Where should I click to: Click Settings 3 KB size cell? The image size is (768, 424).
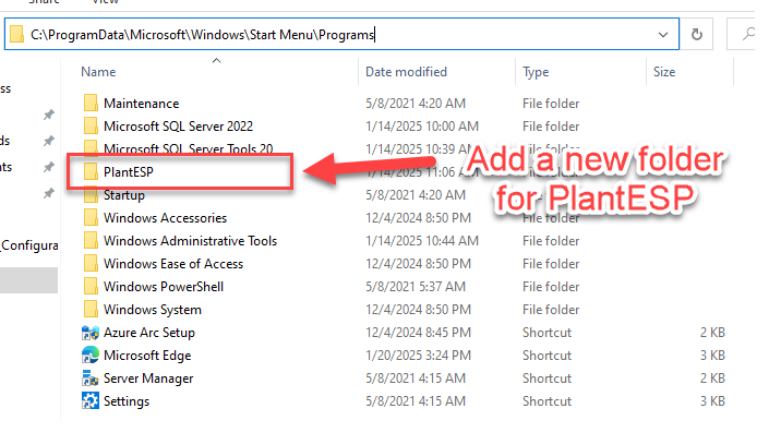(712, 401)
